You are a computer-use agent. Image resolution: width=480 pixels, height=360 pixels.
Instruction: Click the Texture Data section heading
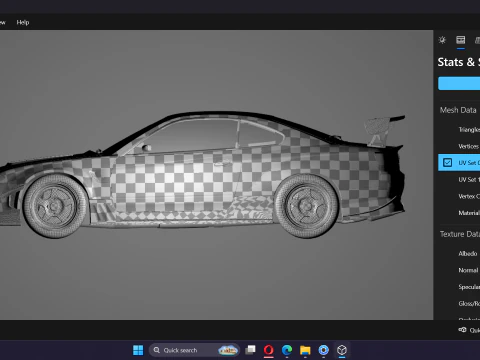pyautogui.click(x=460, y=234)
